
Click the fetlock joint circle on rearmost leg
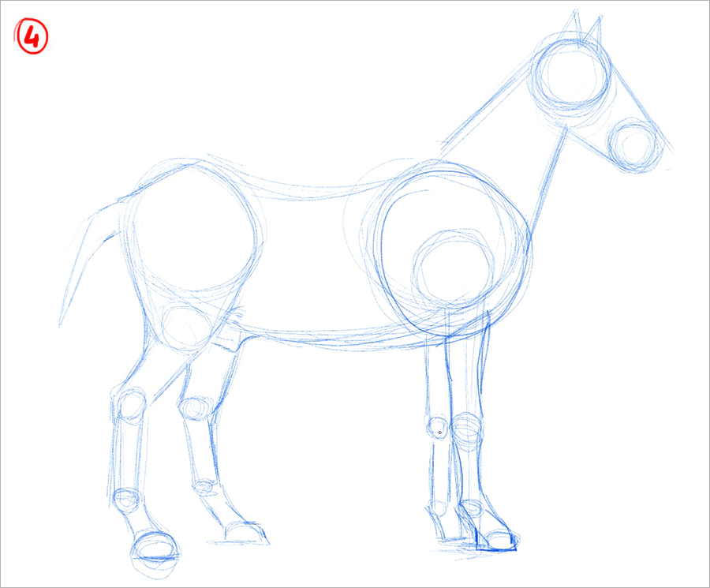[125, 499]
